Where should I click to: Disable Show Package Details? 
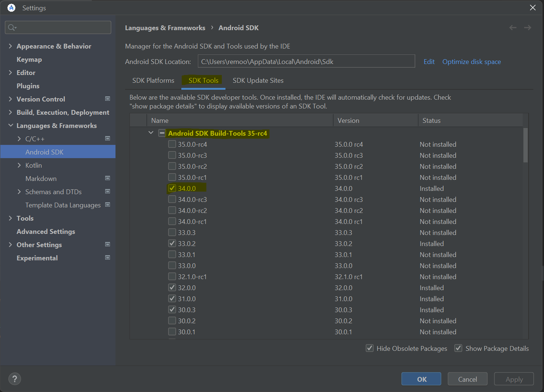pyautogui.click(x=458, y=348)
